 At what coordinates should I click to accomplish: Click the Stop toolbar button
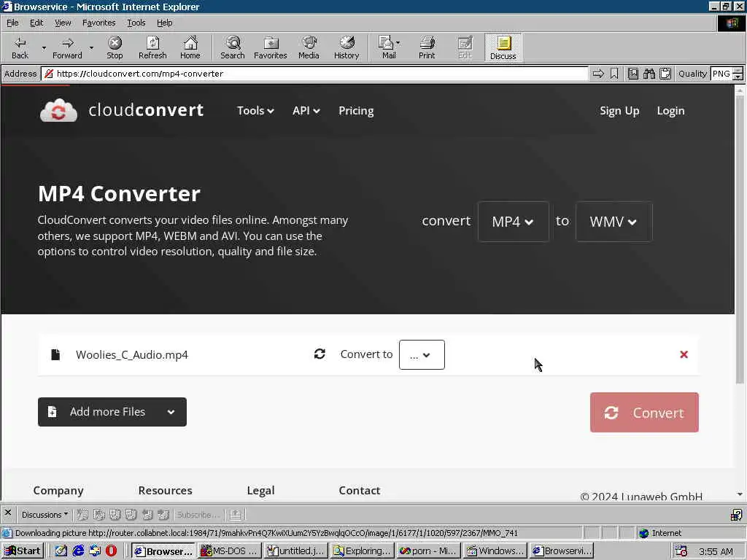pyautogui.click(x=115, y=47)
